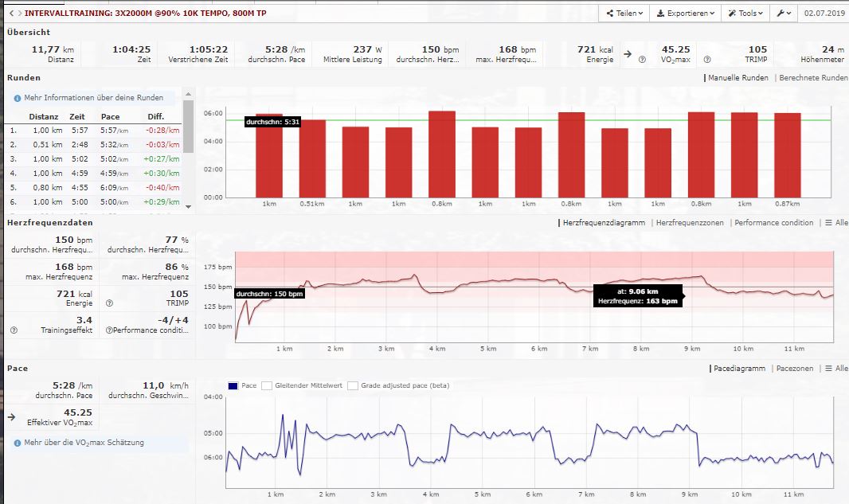Toggle the Pace series legend checkbox
Viewport: 849px width, 504px height.
coord(232,385)
